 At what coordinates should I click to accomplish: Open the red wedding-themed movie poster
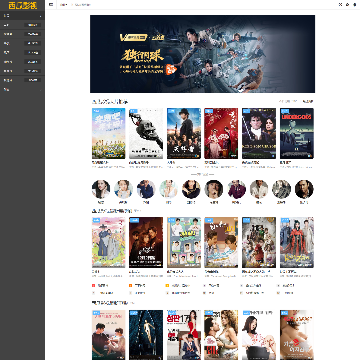pyautogui.click(x=221, y=133)
